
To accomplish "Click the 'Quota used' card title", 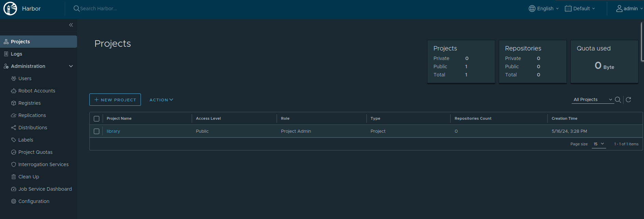I will pyautogui.click(x=594, y=48).
